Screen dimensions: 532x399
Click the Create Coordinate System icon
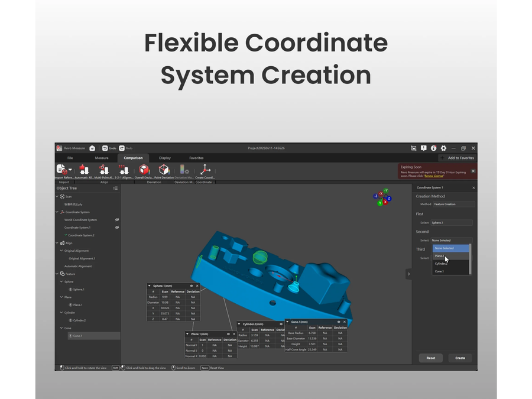205,169
